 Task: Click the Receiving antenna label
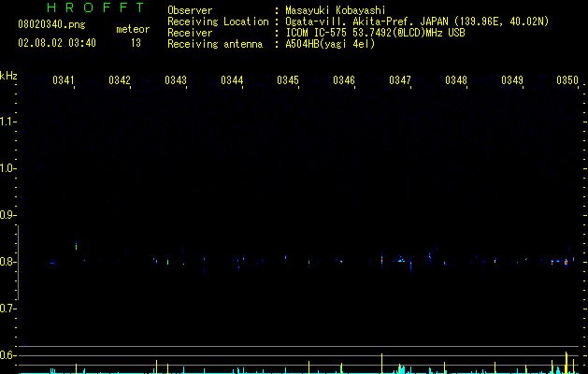pos(215,44)
